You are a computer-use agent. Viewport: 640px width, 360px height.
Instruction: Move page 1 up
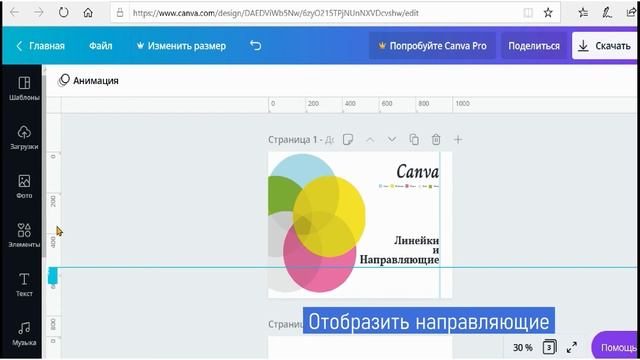(x=370, y=140)
